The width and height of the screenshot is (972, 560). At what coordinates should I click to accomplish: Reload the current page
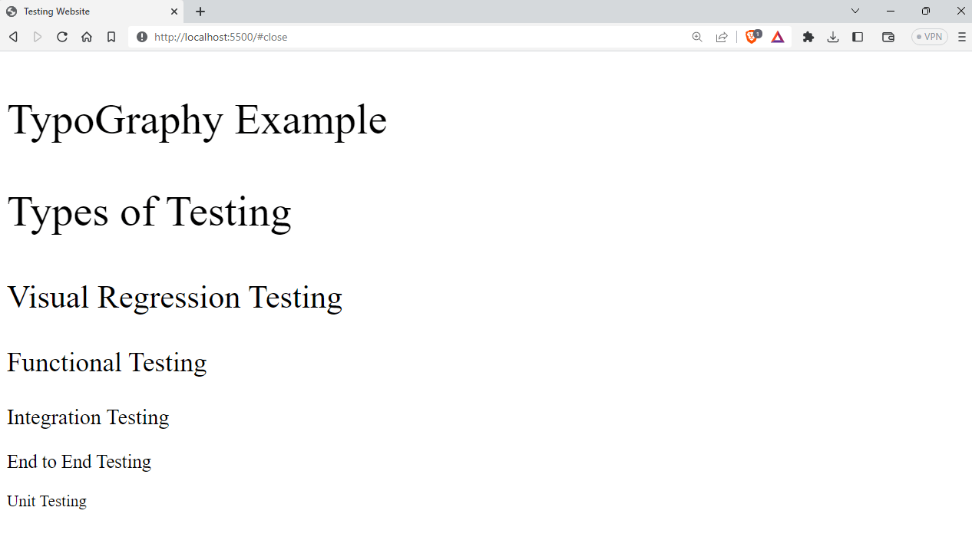click(61, 36)
